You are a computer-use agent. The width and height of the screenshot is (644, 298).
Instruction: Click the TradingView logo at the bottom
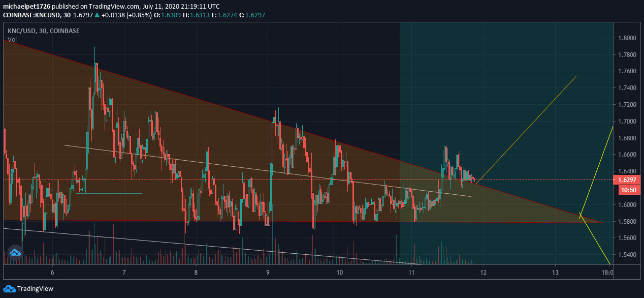coord(28,288)
